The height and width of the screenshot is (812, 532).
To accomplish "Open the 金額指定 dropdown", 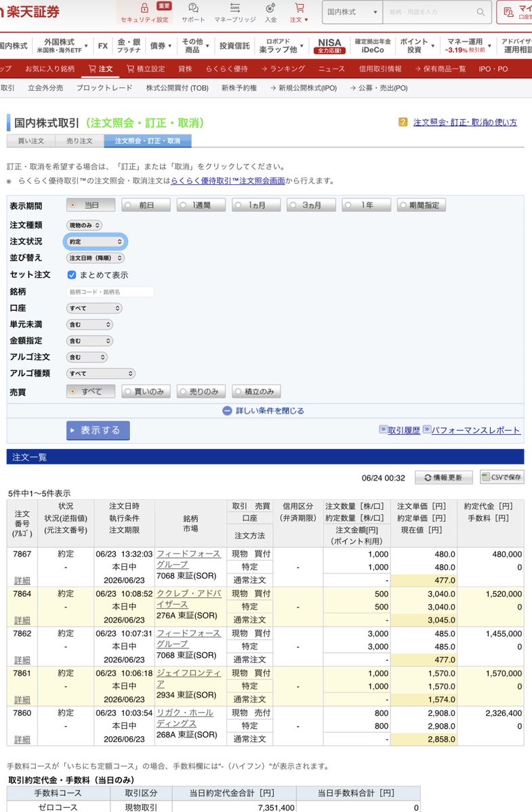I will click(x=89, y=341).
